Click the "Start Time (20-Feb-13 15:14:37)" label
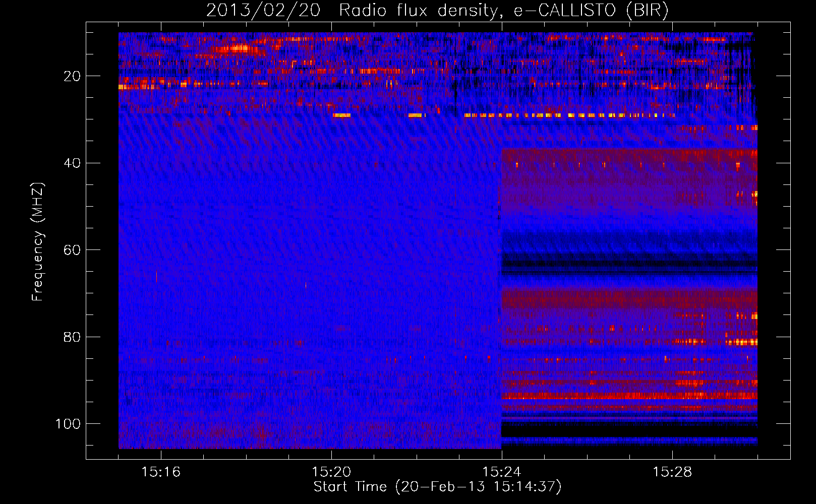 pyautogui.click(x=437, y=487)
